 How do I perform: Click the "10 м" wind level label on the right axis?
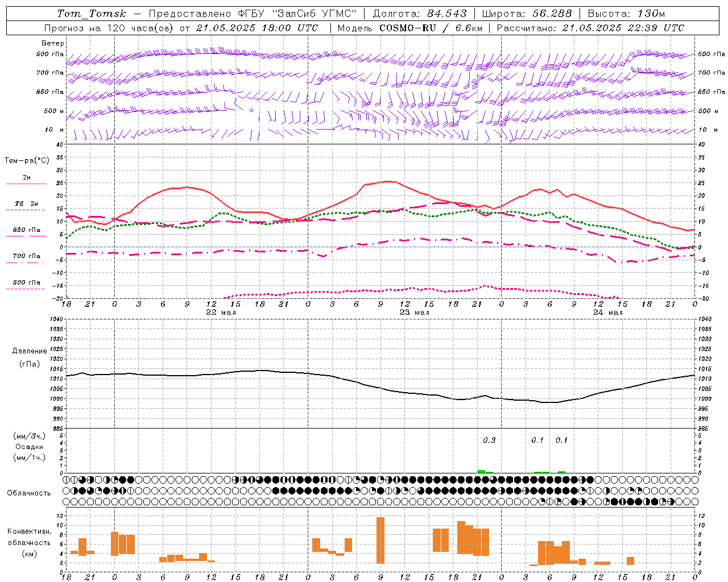pos(709,130)
